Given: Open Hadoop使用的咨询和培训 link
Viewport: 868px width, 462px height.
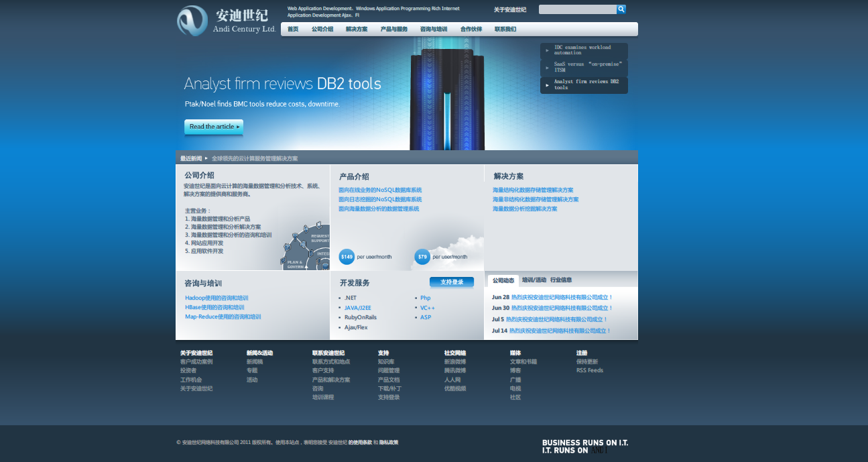Looking at the screenshot, I should [216, 298].
